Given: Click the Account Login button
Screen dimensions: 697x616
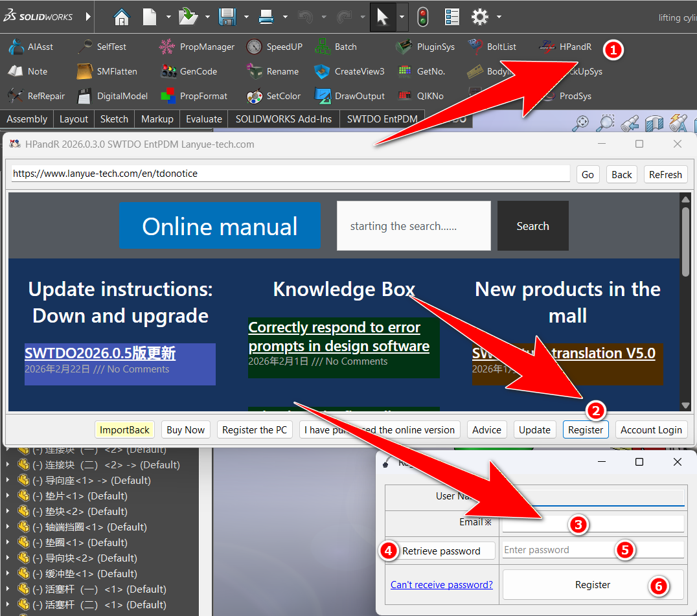Looking at the screenshot, I should click(x=651, y=430).
